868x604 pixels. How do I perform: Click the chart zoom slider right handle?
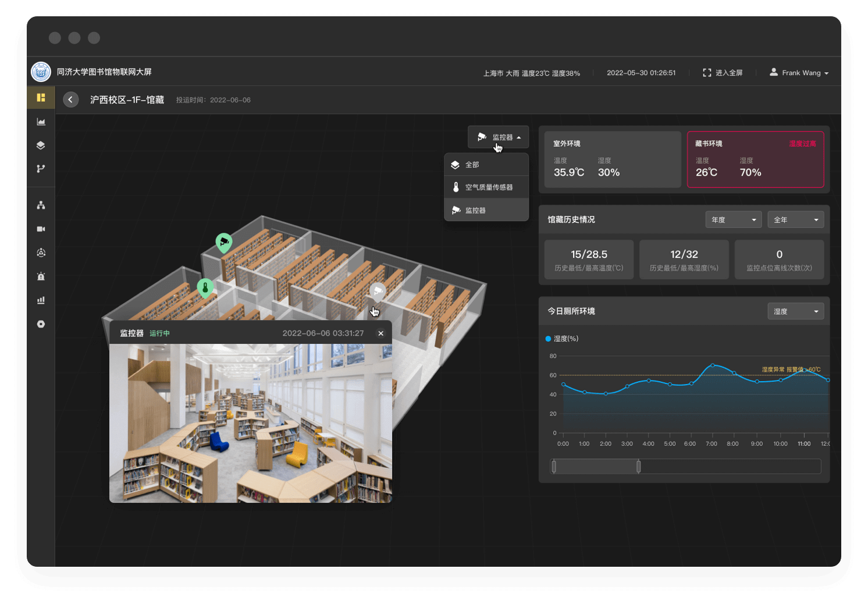(639, 466)
